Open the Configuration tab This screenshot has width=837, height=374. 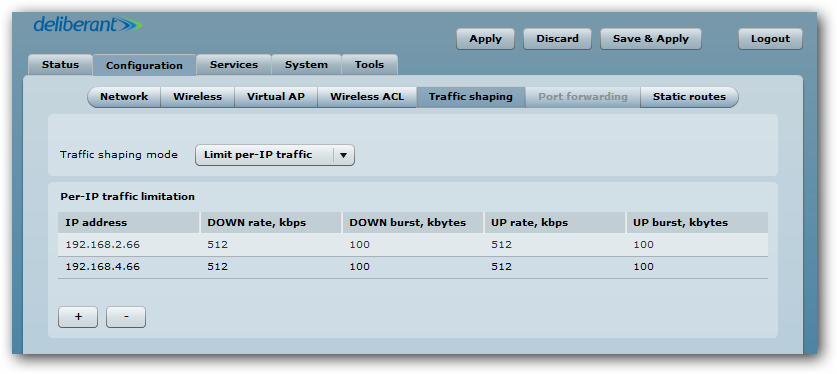coord(144,65)
